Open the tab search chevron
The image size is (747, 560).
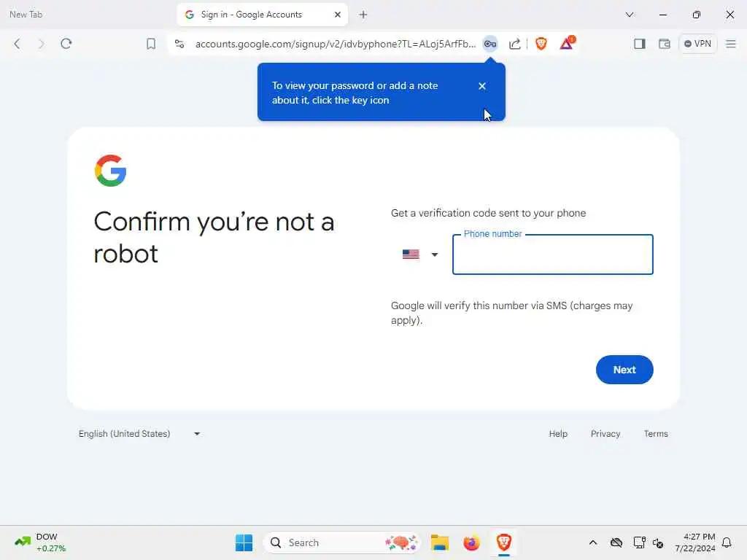[x=630, y=15]
